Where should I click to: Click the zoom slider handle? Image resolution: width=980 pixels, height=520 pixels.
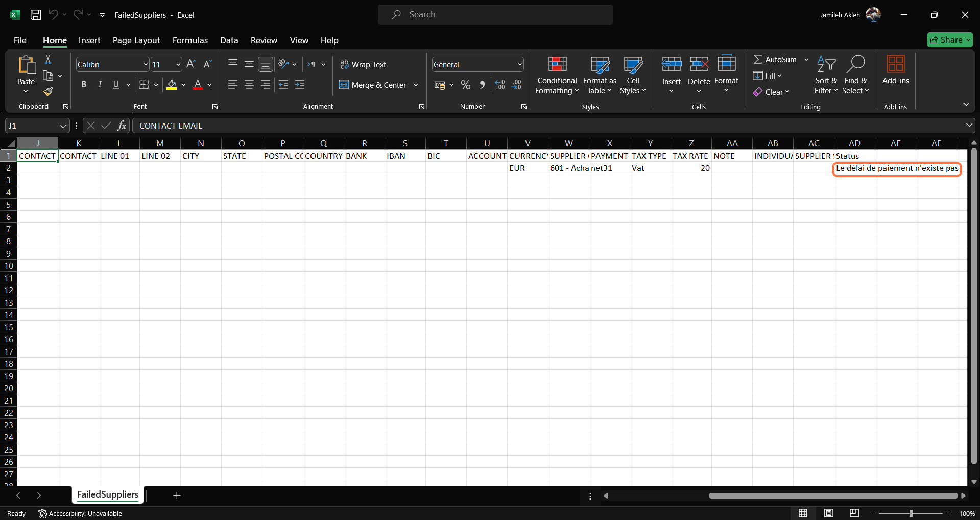[x=911, y=513]
